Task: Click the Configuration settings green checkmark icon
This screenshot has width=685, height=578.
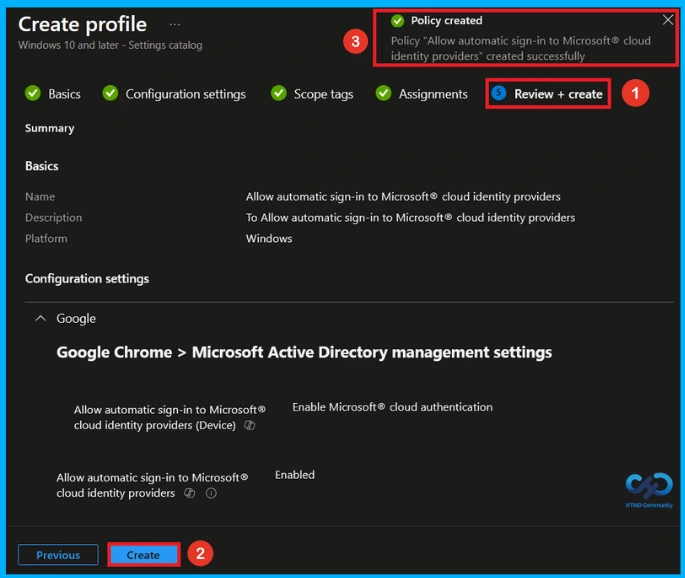Action: (x=110, y=93)
